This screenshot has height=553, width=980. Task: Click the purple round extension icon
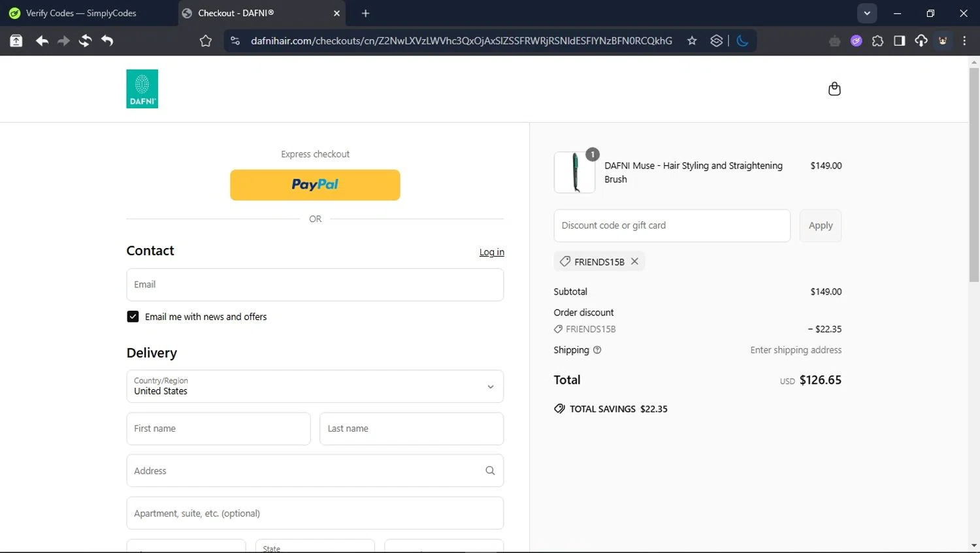pyautogui.click(x=856, y=41)
